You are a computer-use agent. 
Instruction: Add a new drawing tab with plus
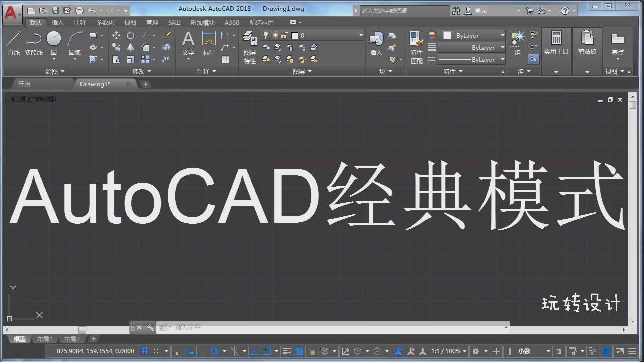click(146, 84)
